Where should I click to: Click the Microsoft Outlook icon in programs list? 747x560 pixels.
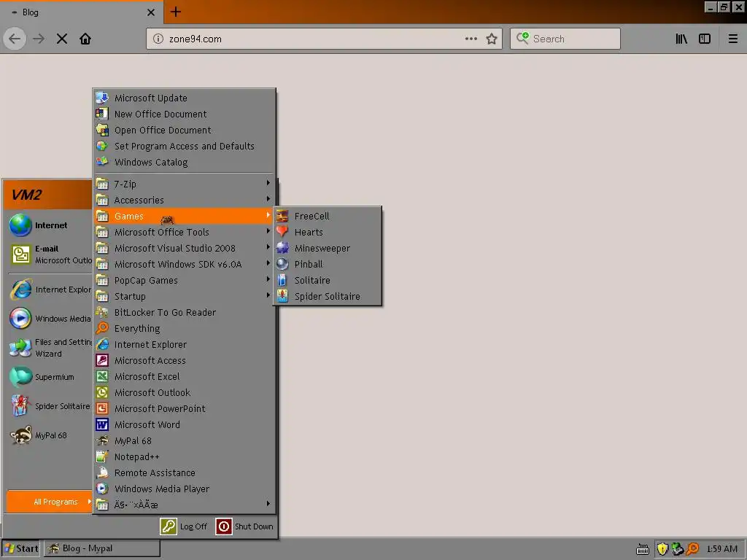[x=102, y=392]
